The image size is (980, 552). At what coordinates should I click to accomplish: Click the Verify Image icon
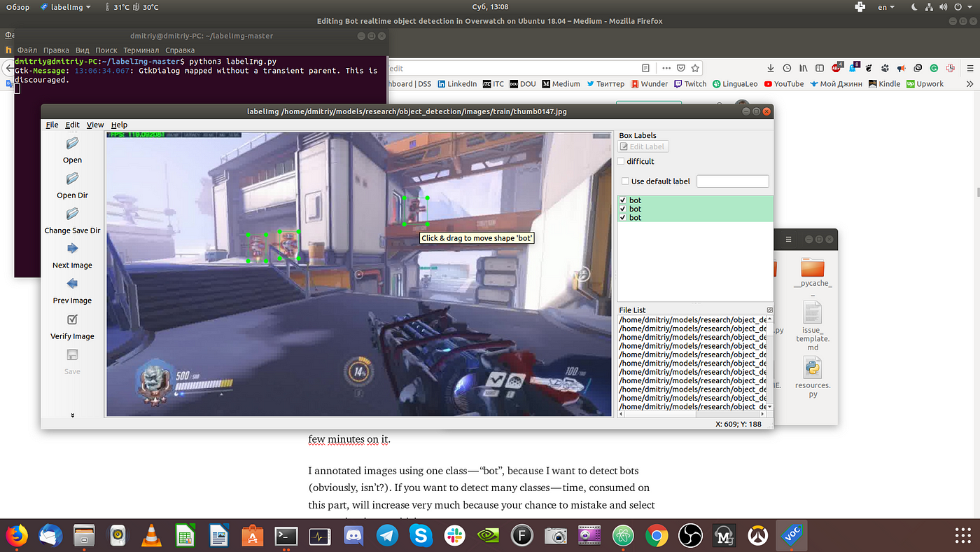click(72, 319)
